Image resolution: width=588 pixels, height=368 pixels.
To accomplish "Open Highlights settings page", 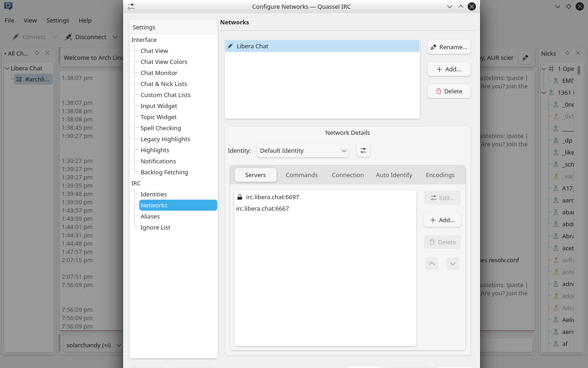I will tap(155, 150).
